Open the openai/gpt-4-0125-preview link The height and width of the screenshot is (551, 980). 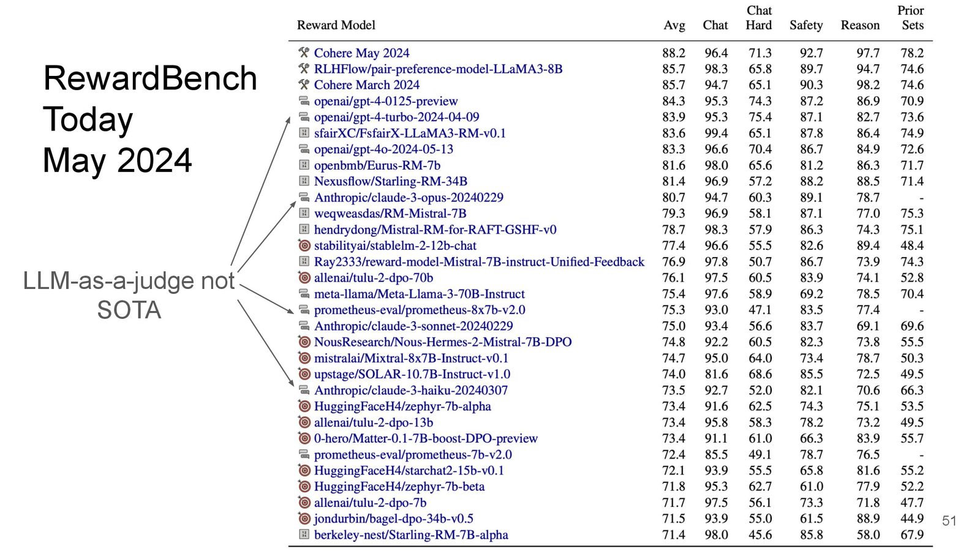[x=385, y=101]
